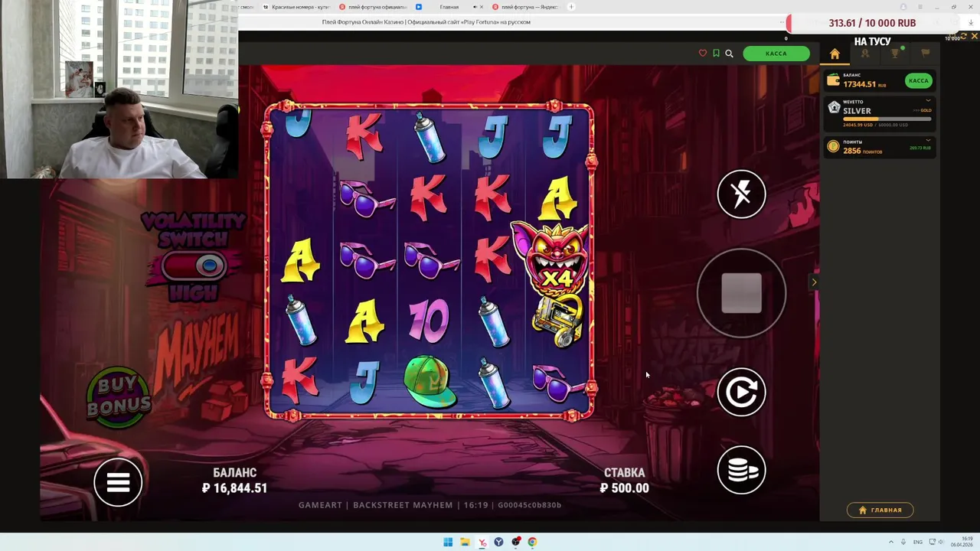Open the casino search magnifier
The width and height of the screenshot is (980, 551).
(729, 54)
